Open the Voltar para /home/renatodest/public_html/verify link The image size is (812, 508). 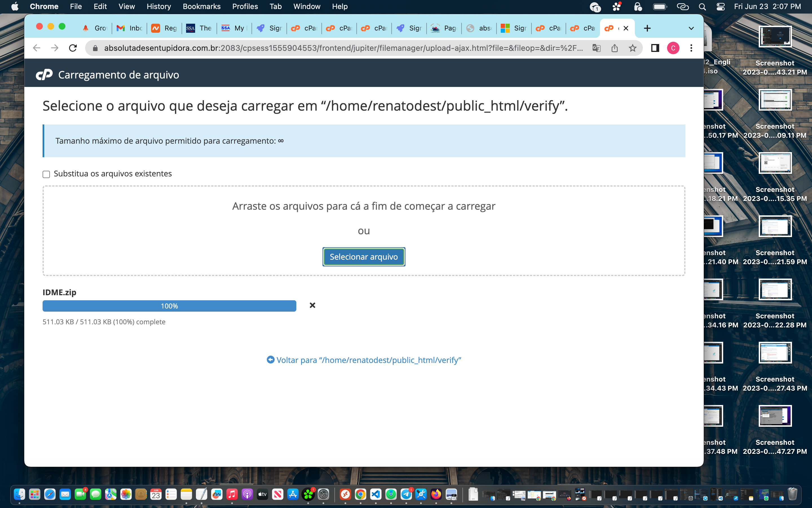click(364, 360)
